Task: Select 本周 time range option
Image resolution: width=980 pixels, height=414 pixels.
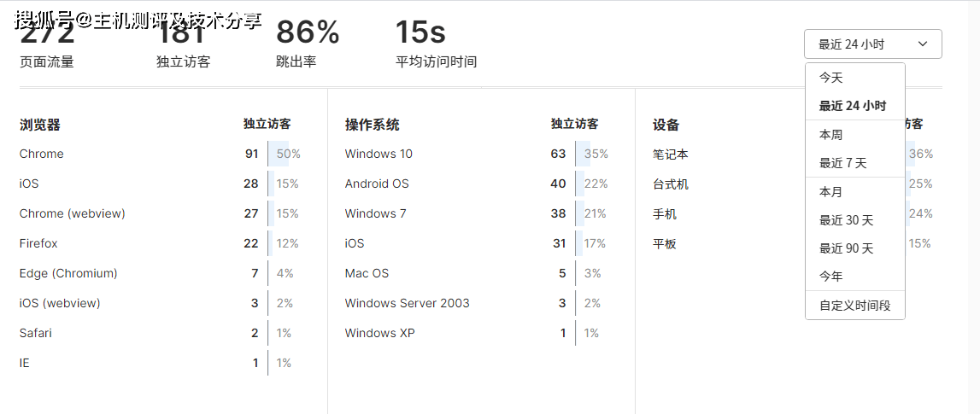Action: tap(831, 135)
